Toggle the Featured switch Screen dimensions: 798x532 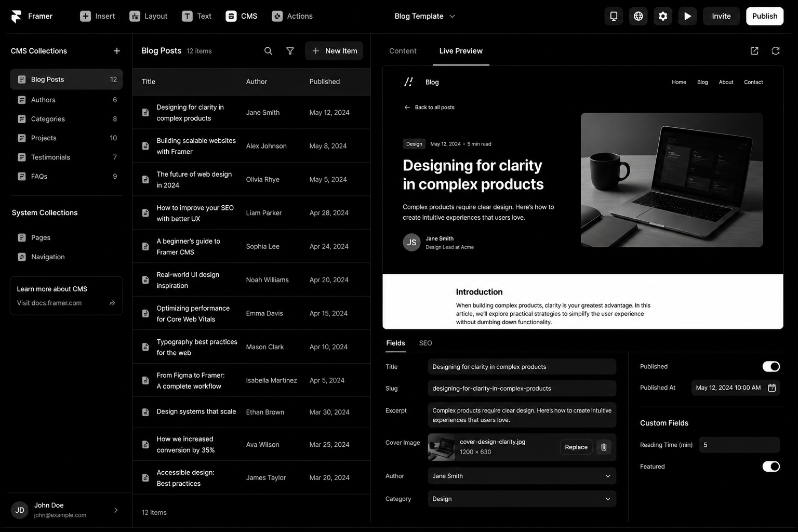point(771,467)
